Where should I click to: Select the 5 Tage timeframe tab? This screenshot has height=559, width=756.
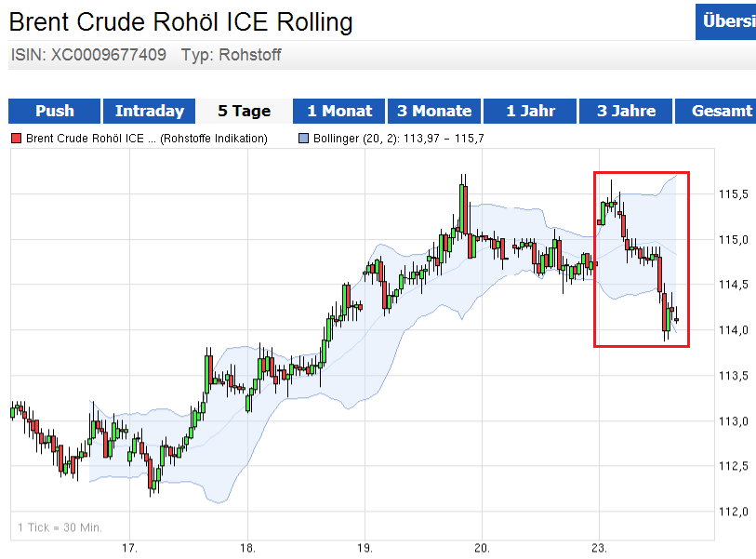(244, 111)
